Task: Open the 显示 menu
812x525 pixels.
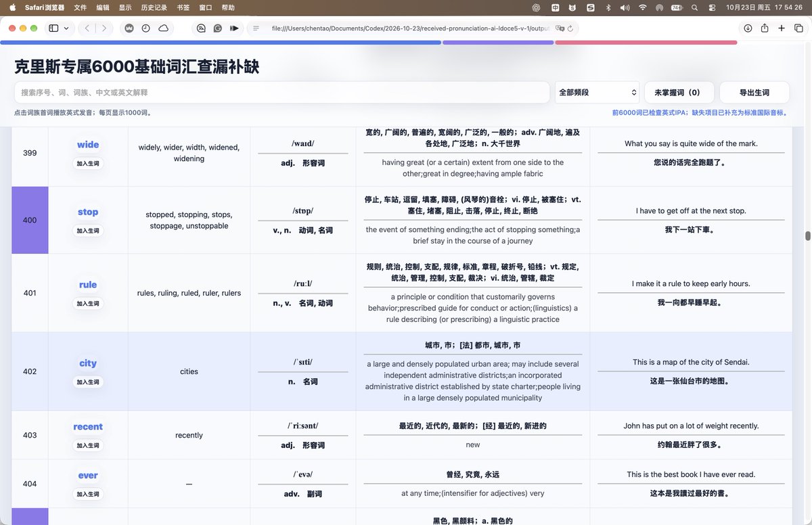Action: (x=125, y=7)
